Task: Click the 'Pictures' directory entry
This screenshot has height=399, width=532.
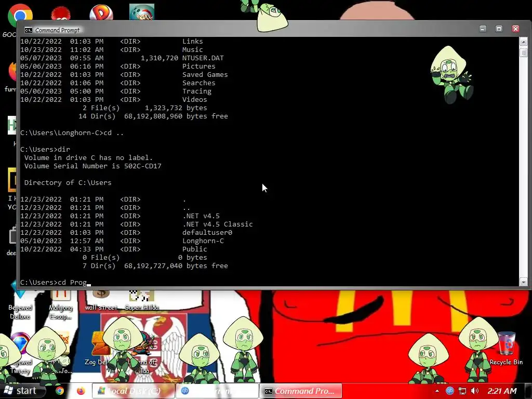Action: click(198, 66)
